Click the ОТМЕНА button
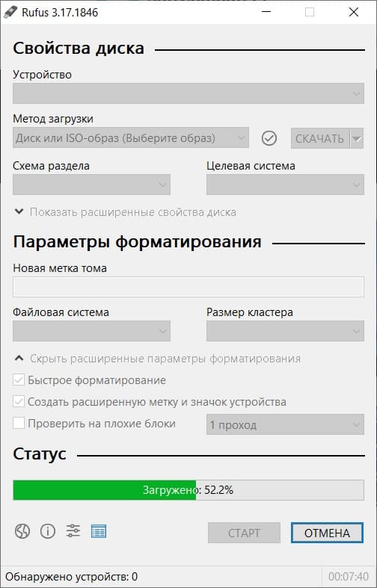 pyautogui.click(x=327, y=533)
